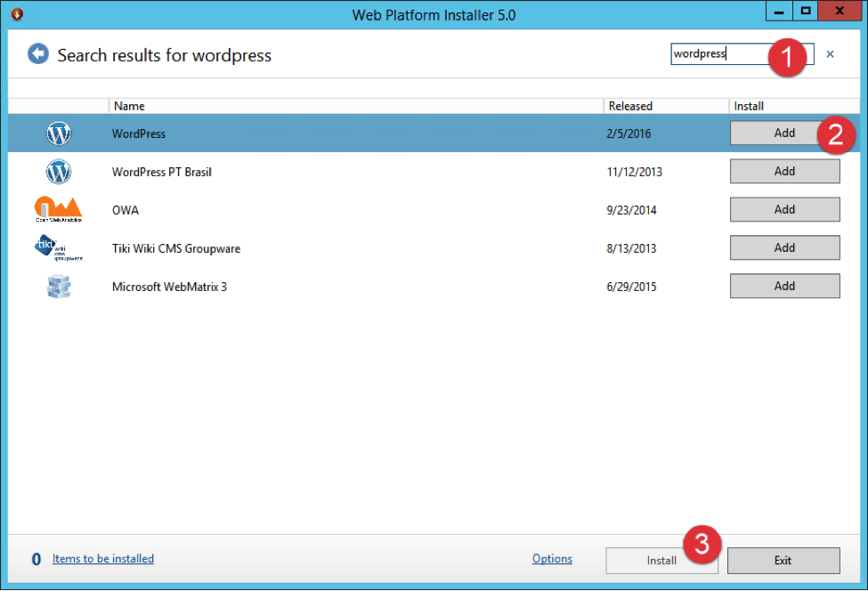Exit the Web Platform Installer
Image resolution: width=868 pixels, height=591 pixels.
pyautogui.click(x=783, y=560)
